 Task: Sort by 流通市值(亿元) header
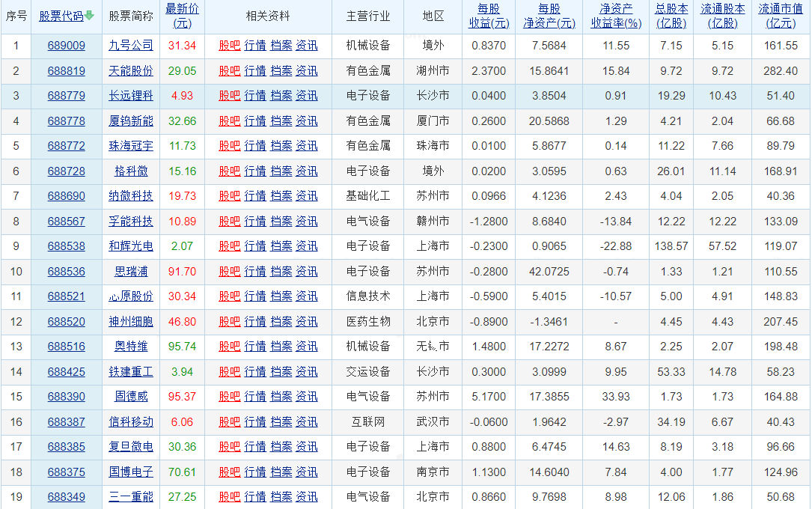click(781, 16)
